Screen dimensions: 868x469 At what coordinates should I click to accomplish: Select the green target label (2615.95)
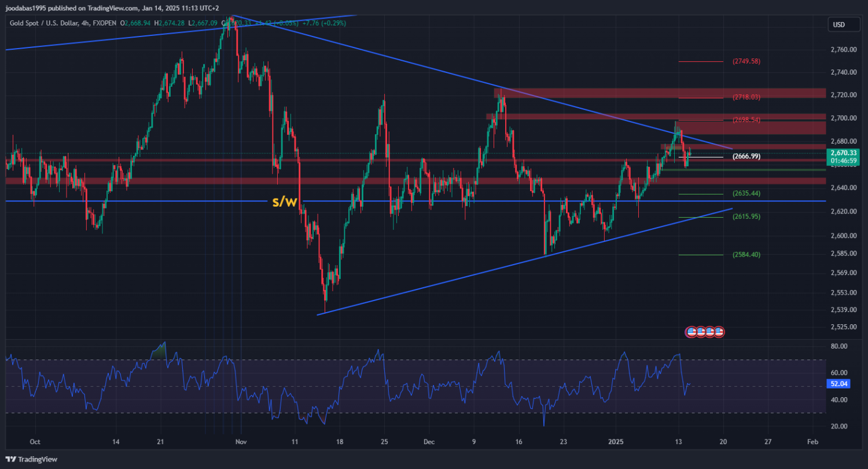click(746, 217)
